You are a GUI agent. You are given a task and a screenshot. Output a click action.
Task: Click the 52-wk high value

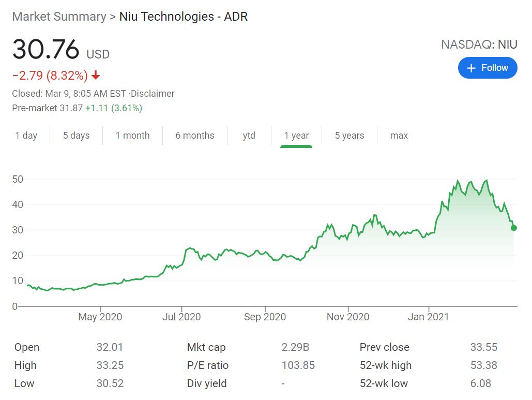(x=485, y=365)
